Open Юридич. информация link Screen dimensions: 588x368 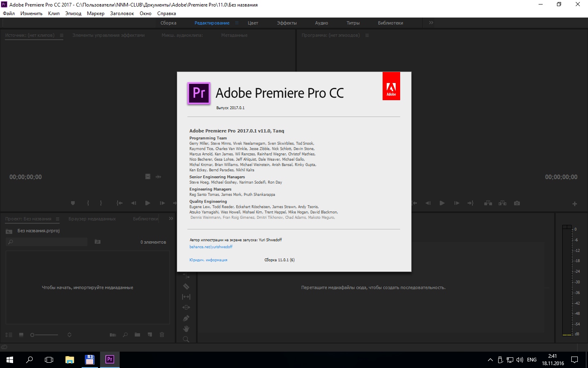coord(208,260)
